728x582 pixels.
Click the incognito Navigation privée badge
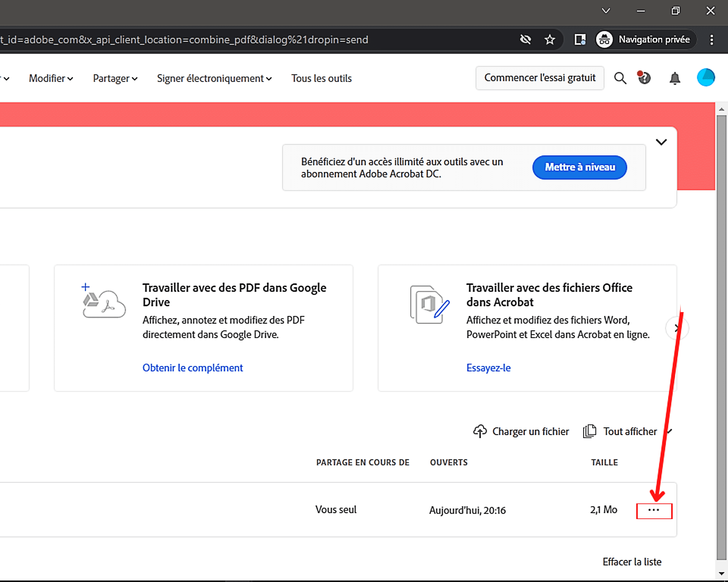click(x=645, y=39)
